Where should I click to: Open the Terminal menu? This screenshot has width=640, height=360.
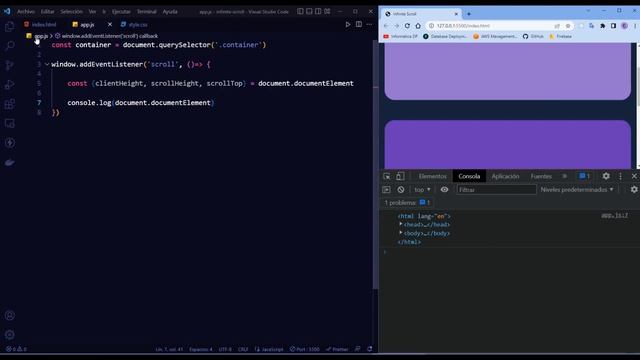(146, 11)
